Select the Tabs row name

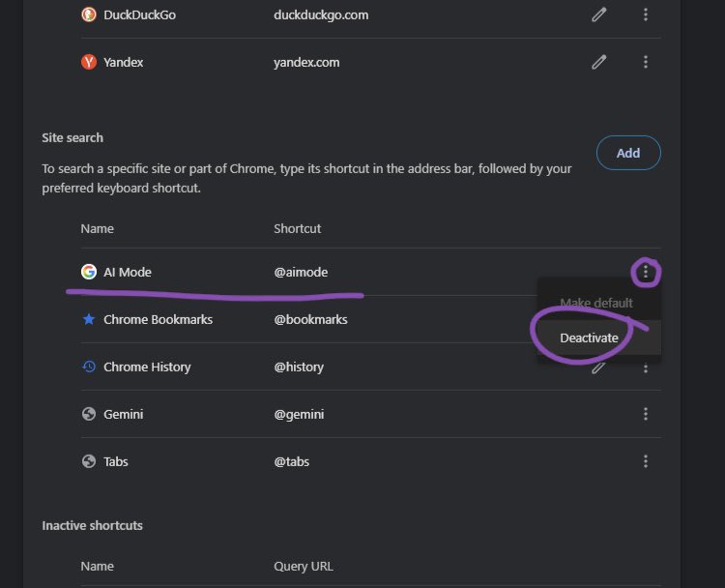click(x=116, y=461)
